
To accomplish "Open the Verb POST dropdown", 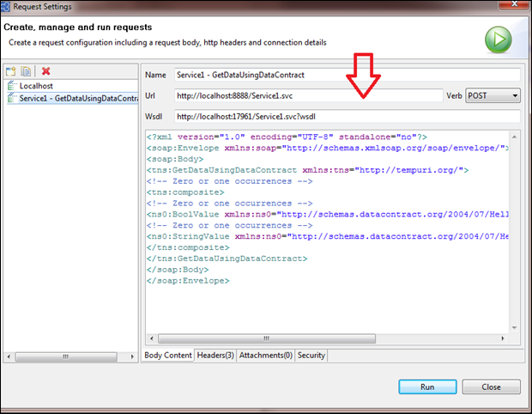I will pyautogui.click(x=493, y=96).
